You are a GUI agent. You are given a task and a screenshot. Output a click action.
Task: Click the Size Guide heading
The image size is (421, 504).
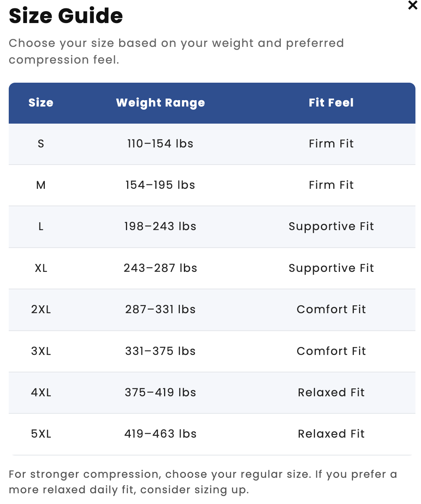click(x=66, y=16)
